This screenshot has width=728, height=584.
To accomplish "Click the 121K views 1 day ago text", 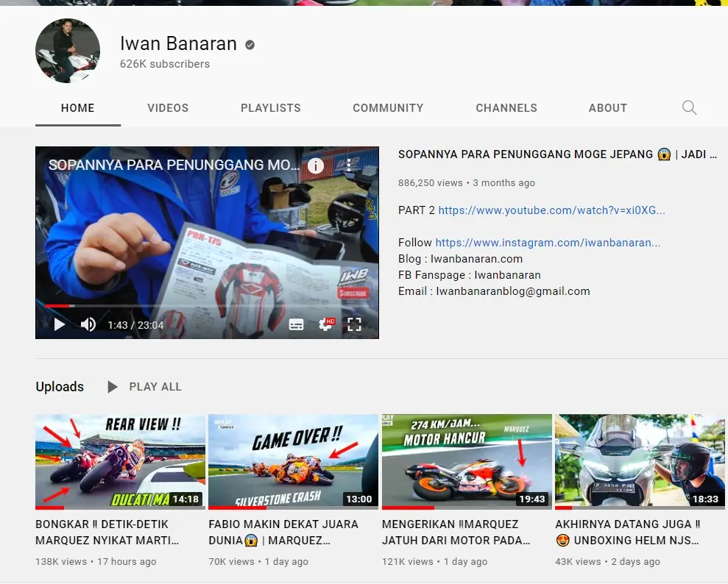I will (x=434, y=562).
